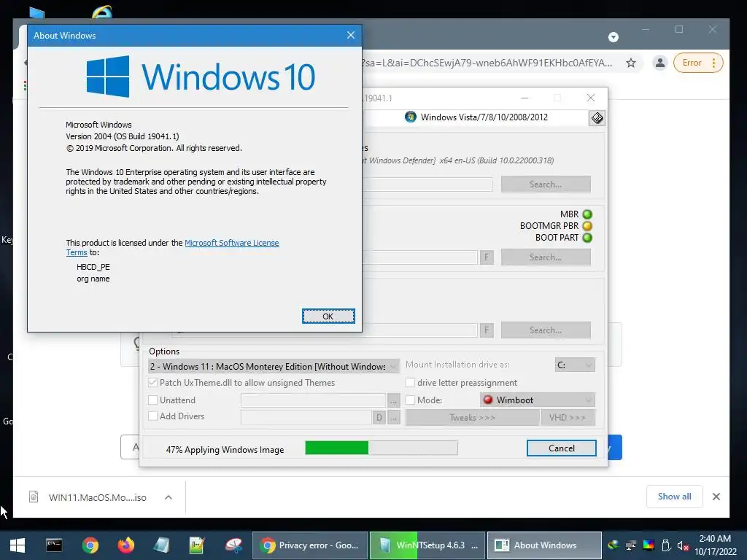Image resolution: width=747 pixels, height=560 pixels.
Task: Switch to Privacy error Chrome taskbar window
Action: pyautogui.click(x=309, y=545)
